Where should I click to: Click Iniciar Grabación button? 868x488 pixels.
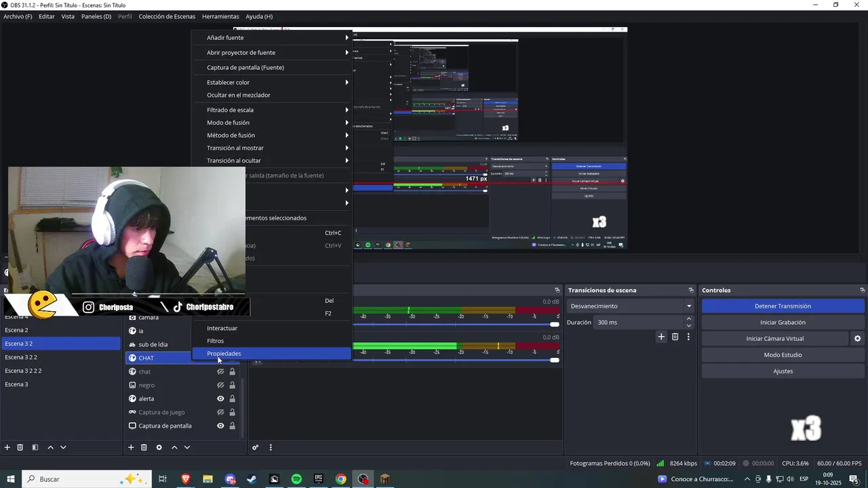[x=783, y=323]
